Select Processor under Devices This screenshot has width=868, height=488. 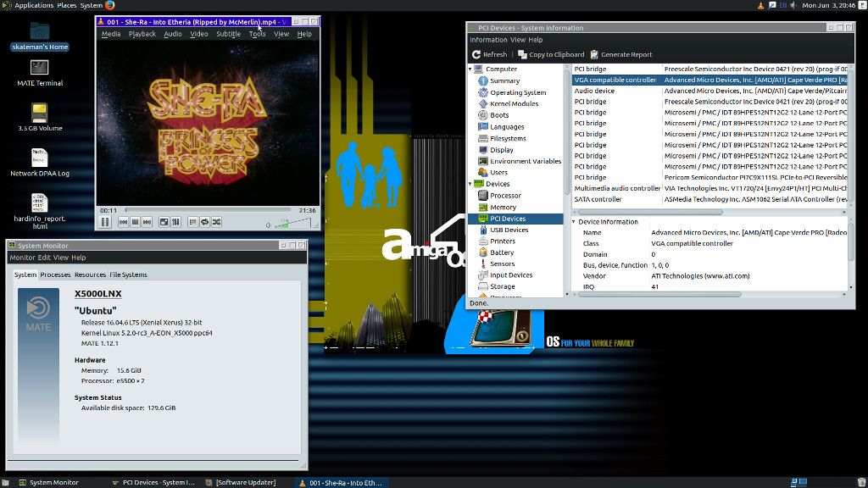pyautogui.click(x=505, y=196)
